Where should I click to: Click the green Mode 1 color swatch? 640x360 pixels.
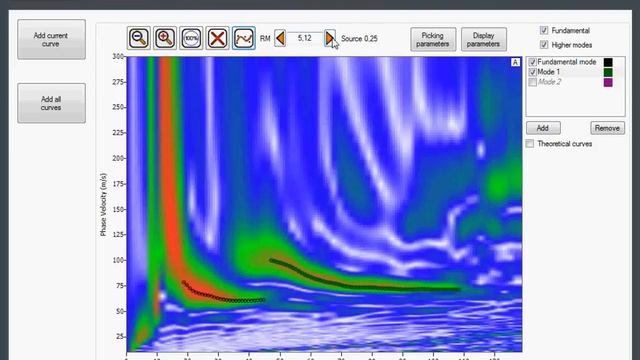pos(608,72)
